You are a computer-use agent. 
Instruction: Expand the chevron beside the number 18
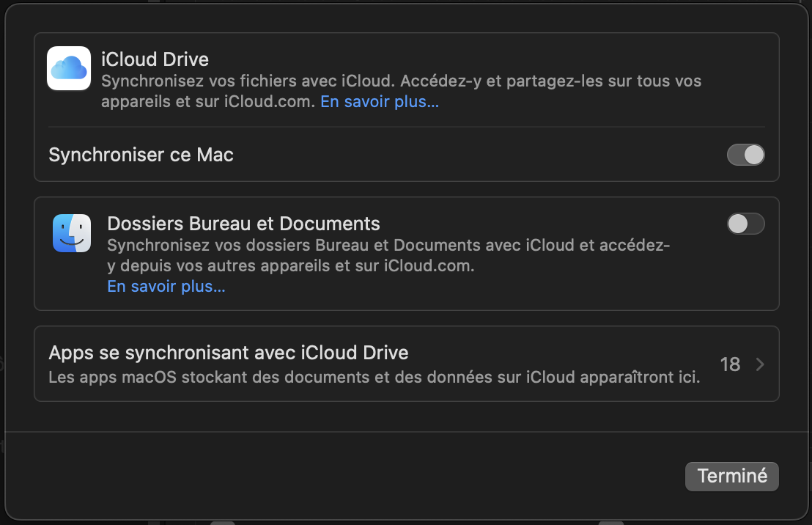click(760, 364)
